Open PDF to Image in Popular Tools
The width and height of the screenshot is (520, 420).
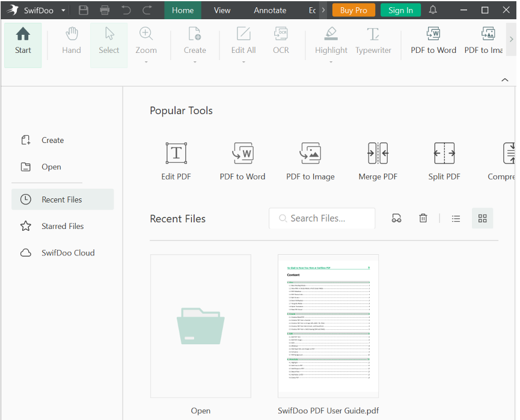coord(310,162)
